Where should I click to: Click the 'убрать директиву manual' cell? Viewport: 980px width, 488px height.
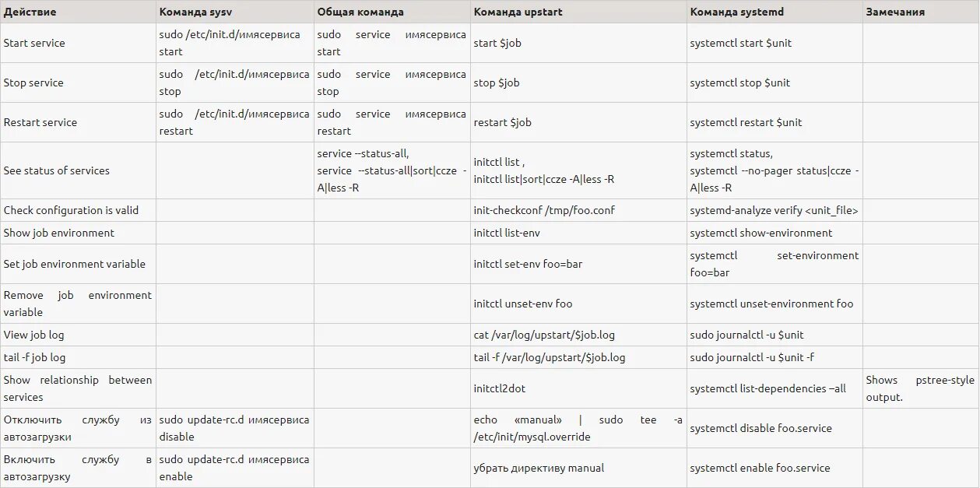pyautogui.click(x=539, y=468)
